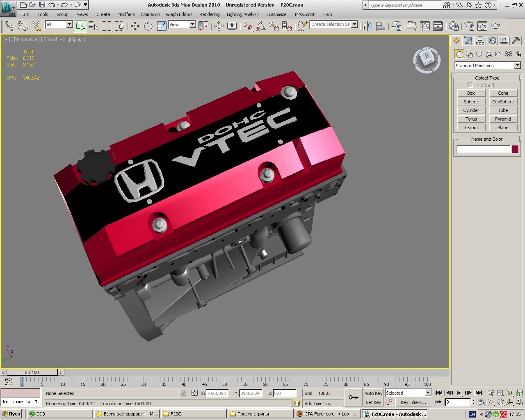
Task: Open the Standard Primitives dropdown
Action: click(x=517, y=66)
